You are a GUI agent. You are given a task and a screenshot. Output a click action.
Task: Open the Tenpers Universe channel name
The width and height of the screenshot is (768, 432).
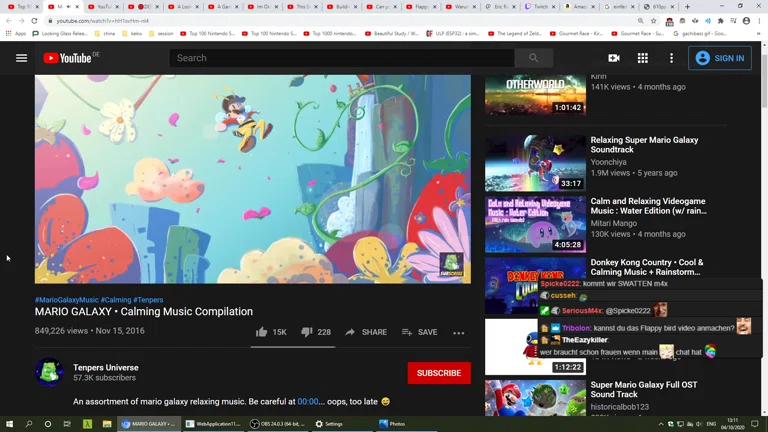click(106, 367)
